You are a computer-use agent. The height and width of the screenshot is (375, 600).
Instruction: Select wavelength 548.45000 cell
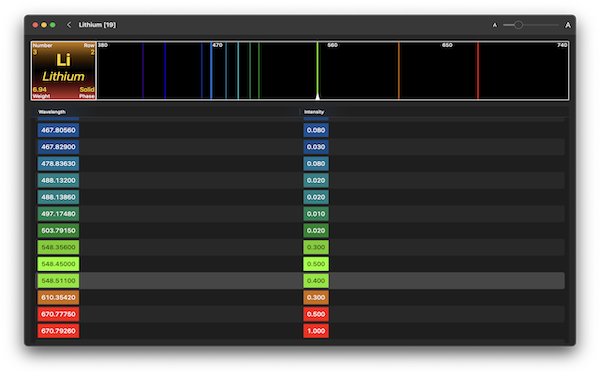point(59,264)
